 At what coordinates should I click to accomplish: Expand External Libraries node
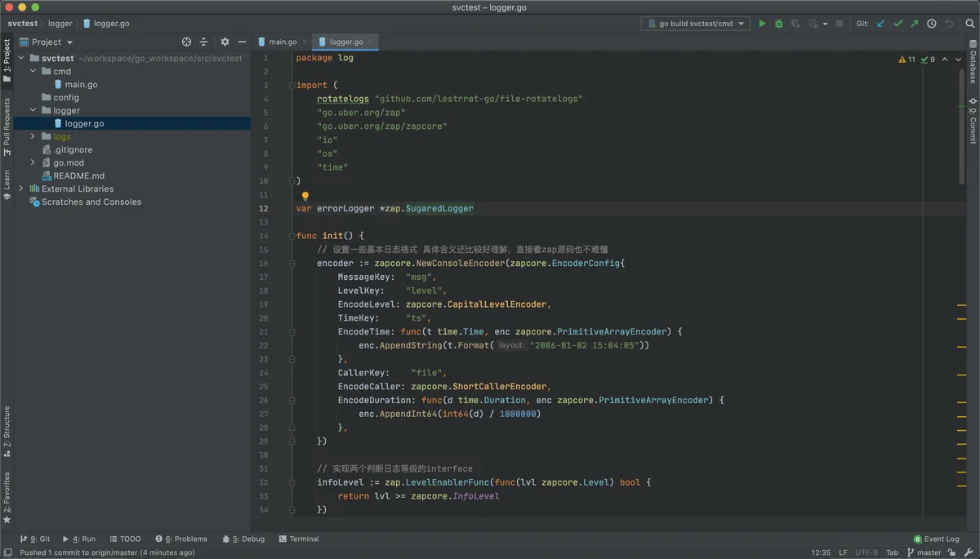[x=22, y=189]
